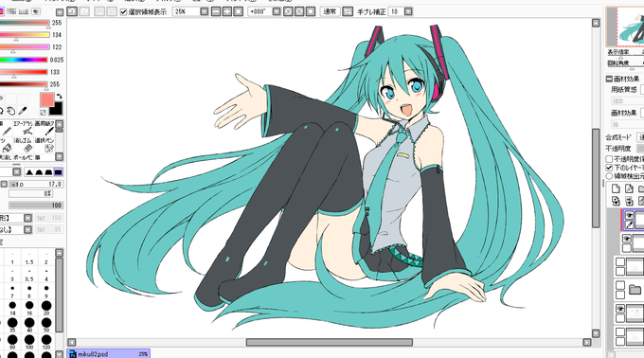
Task: Select the airbrush (エアブラシ) tool
Action: tap(24, 129)
